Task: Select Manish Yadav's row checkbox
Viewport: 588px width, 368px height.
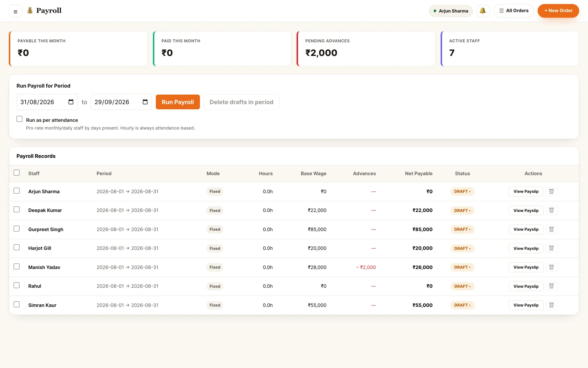Action: click(17, 266)
